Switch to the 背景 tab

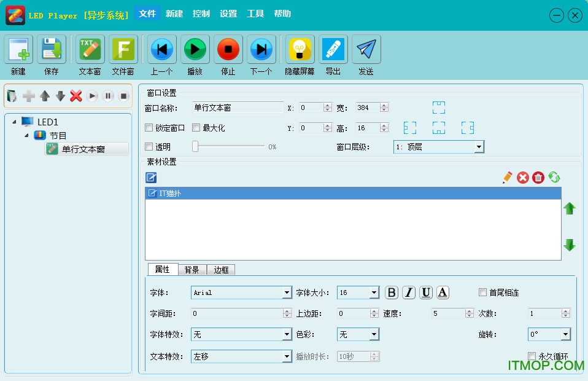[x=191, y=270]
